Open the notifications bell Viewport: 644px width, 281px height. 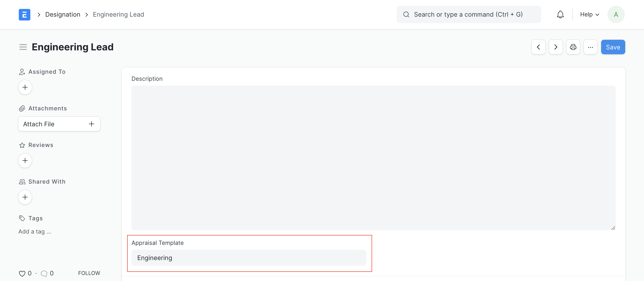[x=560, y=14]
